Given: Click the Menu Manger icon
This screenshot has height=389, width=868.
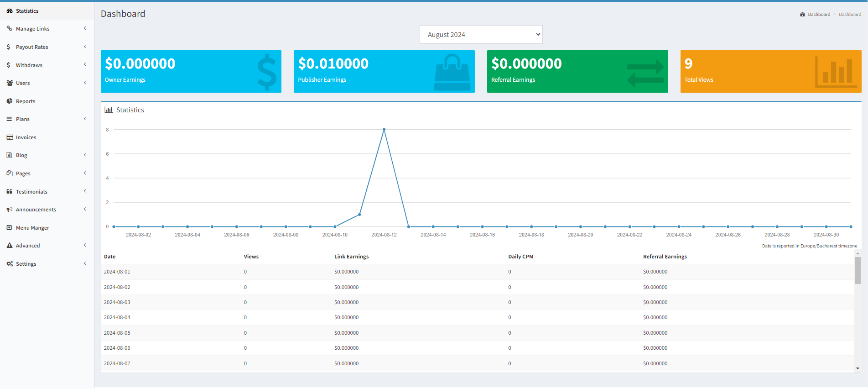Looking at the screenshot, I should point(10,227).
